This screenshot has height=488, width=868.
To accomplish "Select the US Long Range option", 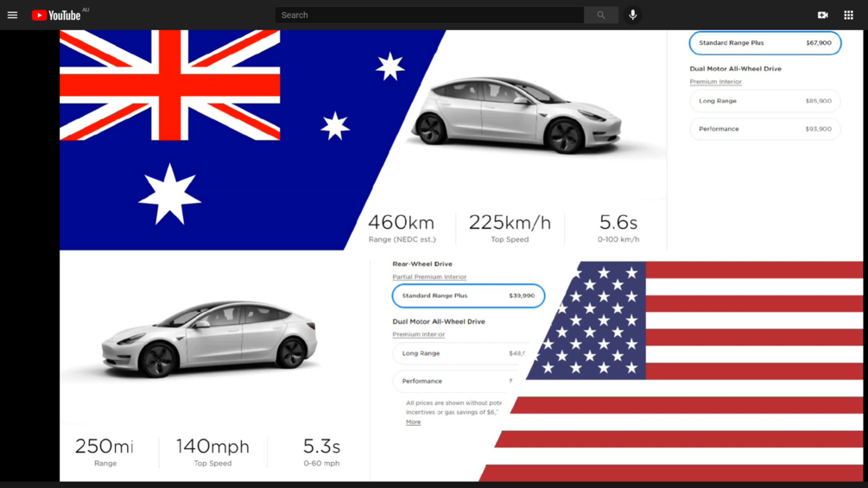I will click(x=459, y=353).
